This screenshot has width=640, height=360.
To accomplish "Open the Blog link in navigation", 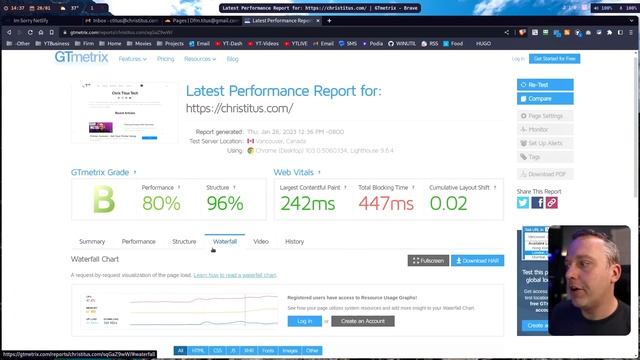I will pos(232,59).
